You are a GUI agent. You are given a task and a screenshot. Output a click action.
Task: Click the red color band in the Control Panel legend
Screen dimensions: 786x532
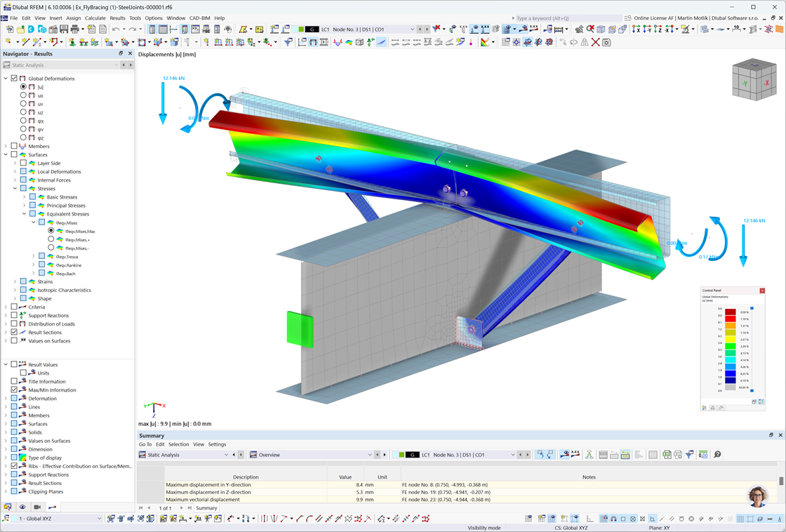coord(731,319)
